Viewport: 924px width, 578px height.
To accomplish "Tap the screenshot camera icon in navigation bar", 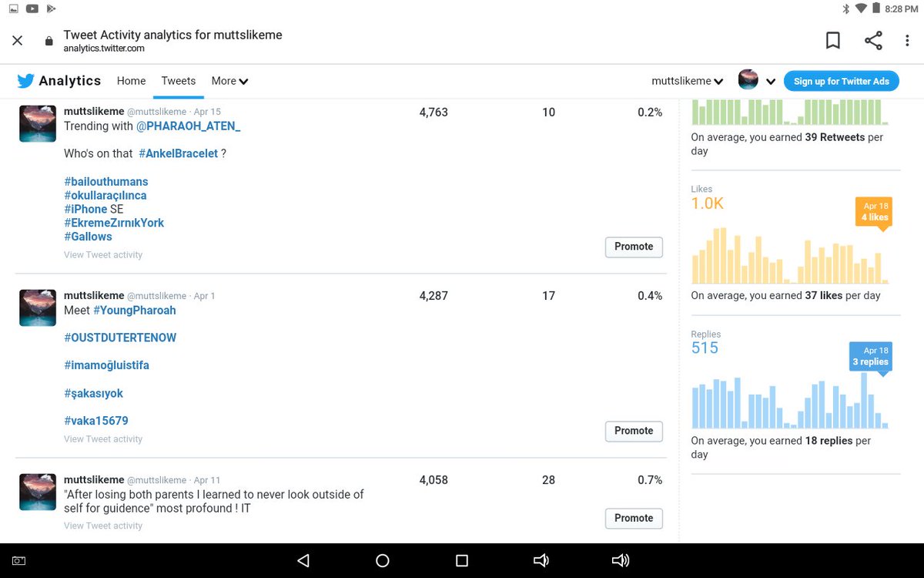I will 18,561.
